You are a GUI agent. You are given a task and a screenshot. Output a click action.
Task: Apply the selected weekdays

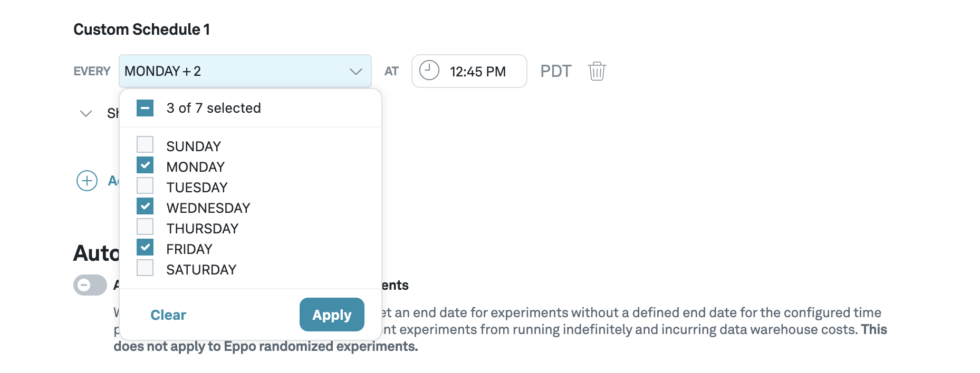point(332,315)
